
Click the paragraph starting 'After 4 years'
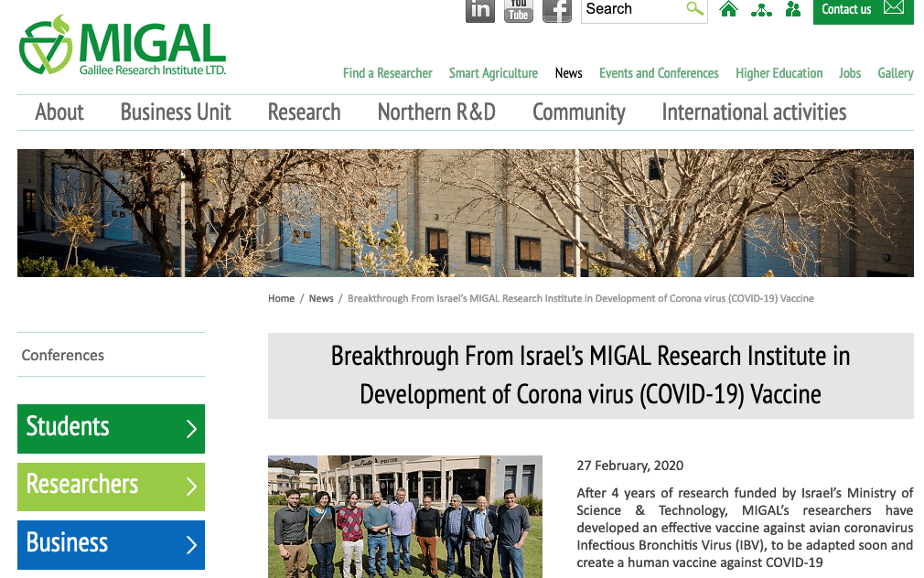[745, 528]
